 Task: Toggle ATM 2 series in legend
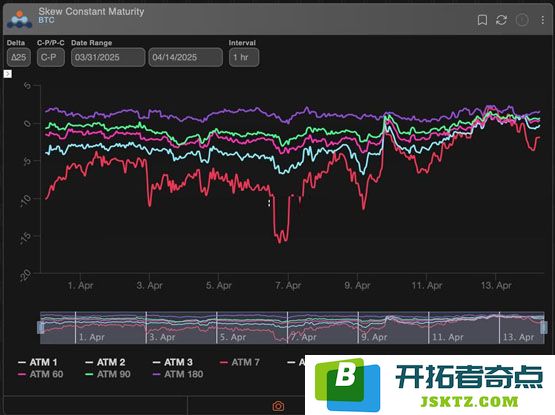click(105, 362)
